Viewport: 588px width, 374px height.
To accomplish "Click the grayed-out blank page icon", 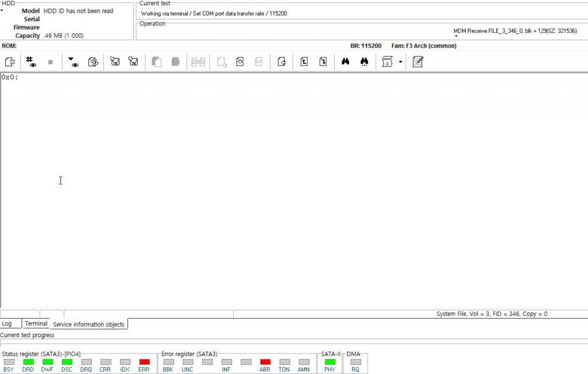I will (x=222, y=61).
